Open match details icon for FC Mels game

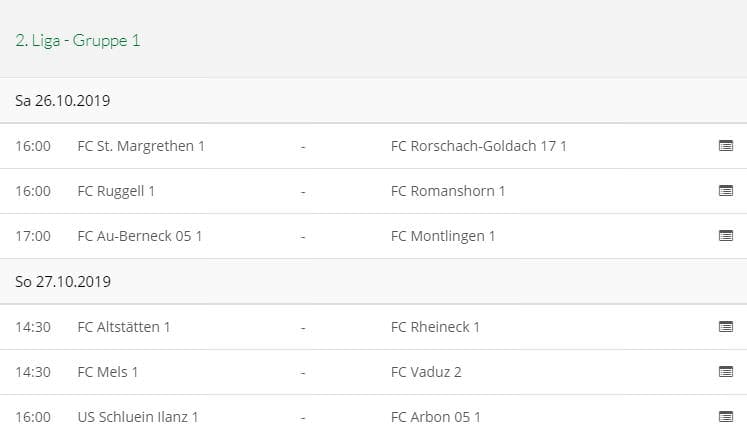[726, 372]
